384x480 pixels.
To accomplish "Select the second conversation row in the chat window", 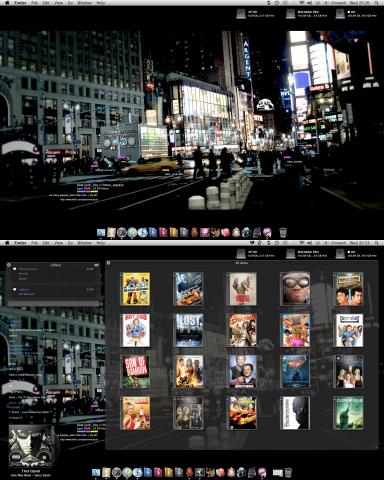I will point(53,292).
